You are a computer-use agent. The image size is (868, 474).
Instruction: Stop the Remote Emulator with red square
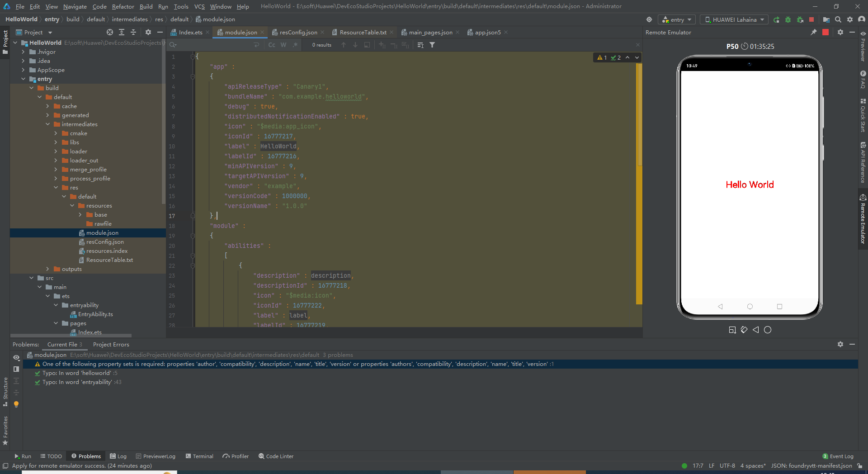click(826, 32)
